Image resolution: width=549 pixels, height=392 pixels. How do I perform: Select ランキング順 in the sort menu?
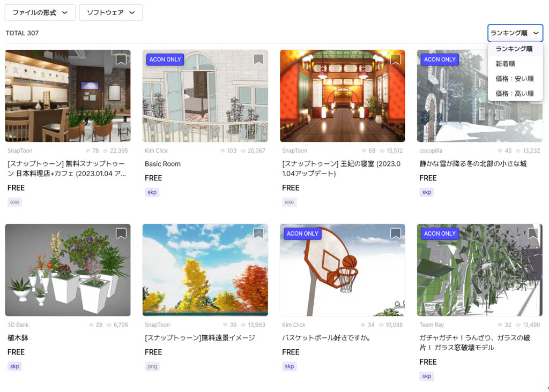click(514, 49)
